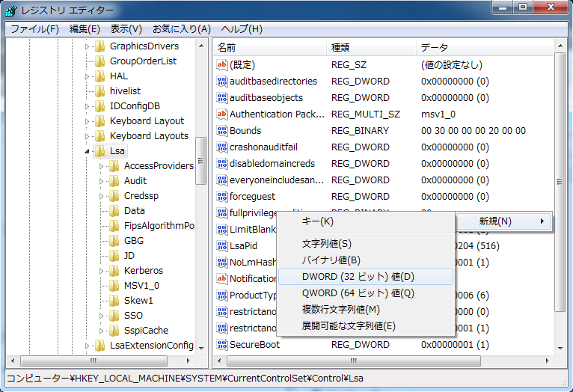Viewport: 573px width, 392px height.
Task: Choose 文字列値(S) from the submenu
Action: (326, 244)
